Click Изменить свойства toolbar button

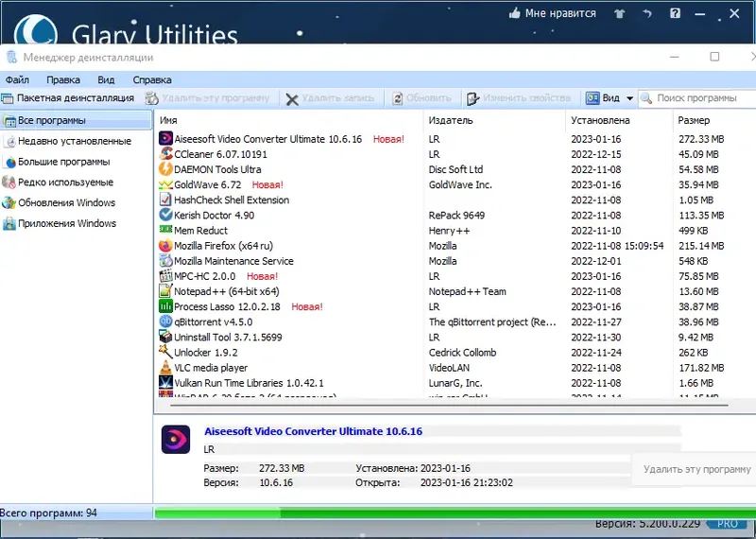coord(519,98)
